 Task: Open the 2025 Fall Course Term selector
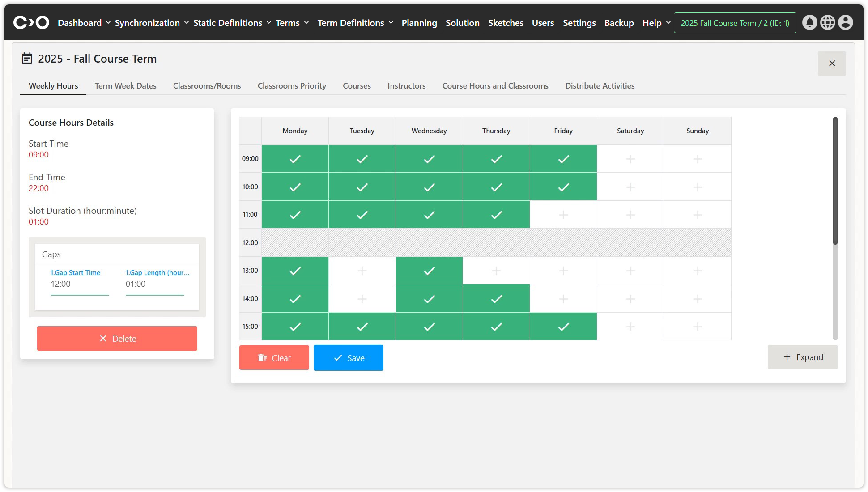point(735,23)
